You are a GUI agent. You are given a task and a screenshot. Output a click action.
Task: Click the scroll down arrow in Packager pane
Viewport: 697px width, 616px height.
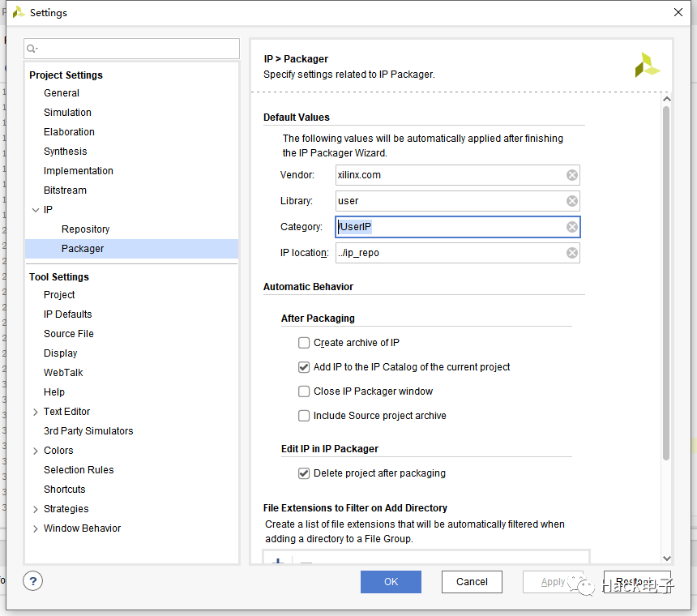click(666, 558)
